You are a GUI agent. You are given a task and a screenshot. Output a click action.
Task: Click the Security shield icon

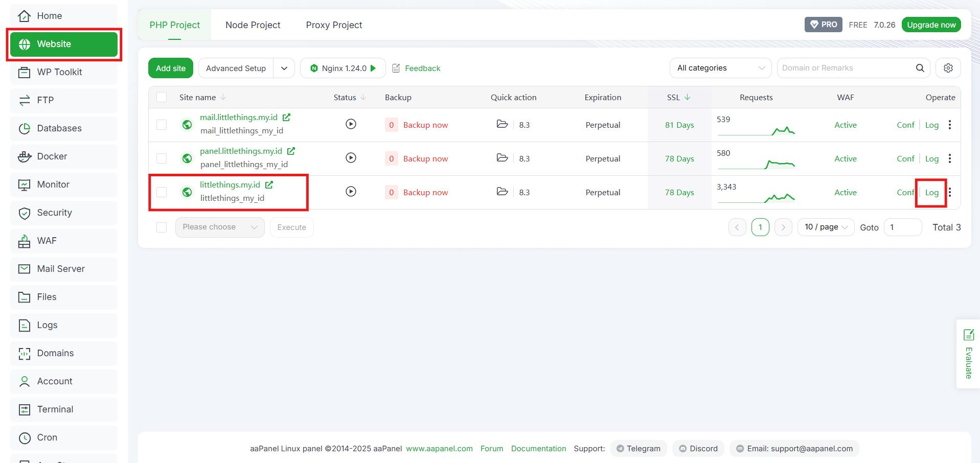pos(24,213)
